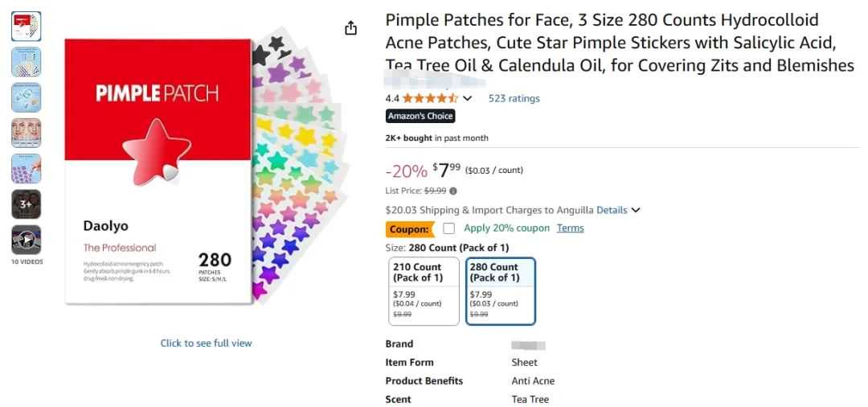Select the first product box thumbnail
This screenshot has width=868, height=407.
tap(26, 27)
